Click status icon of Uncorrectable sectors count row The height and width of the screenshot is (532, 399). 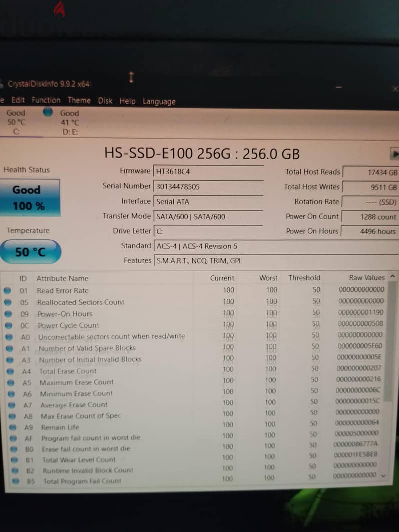(x=9, y=337)
